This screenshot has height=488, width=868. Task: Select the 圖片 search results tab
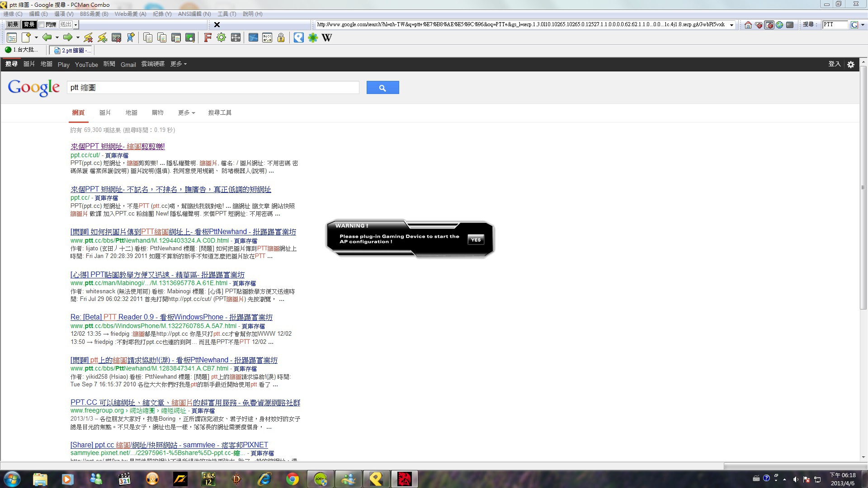(x=105, y=113)
